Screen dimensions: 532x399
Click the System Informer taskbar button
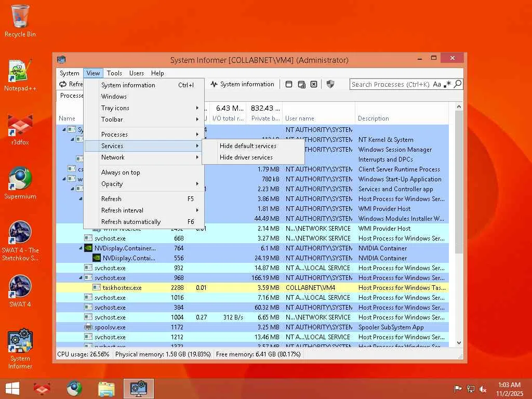click(x=139, y=389)
